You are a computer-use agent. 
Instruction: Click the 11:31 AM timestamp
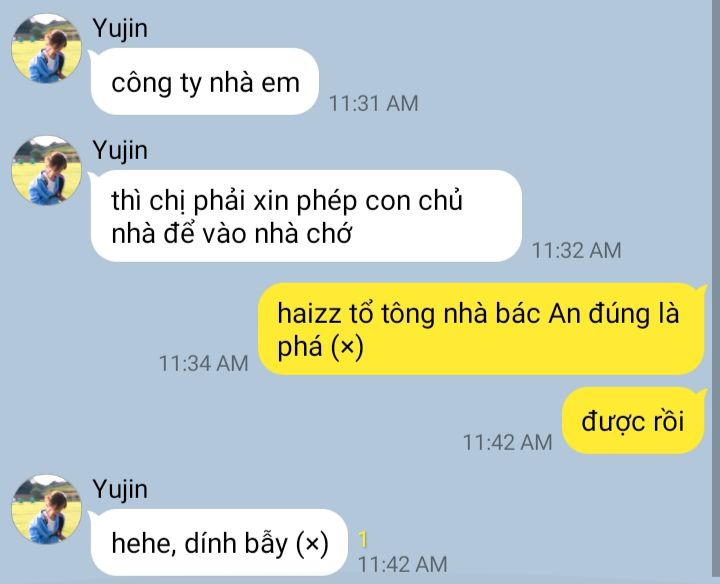pyautogui.click(x=373, y=103)
